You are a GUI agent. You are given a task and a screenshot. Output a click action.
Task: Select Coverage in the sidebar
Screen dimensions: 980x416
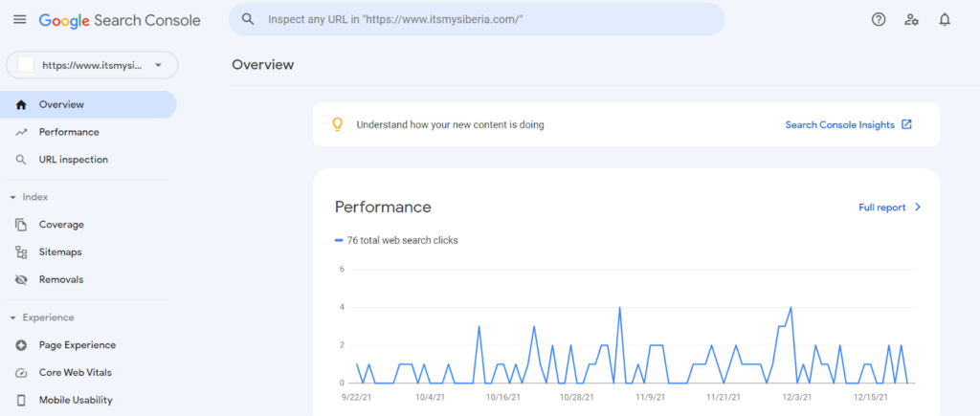[61, 225]
